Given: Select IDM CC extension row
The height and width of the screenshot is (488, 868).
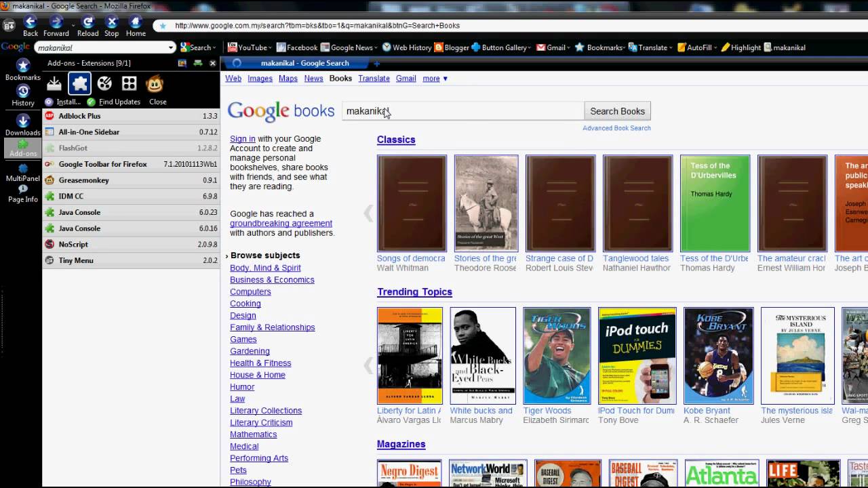Looking at the screenshot, I should tap(131, 196).
